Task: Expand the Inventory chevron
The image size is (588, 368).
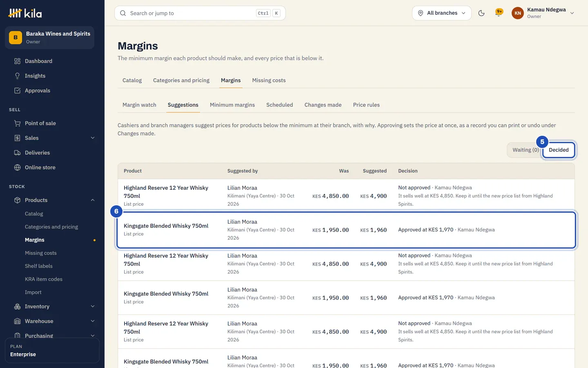Action: coord(93,307)
